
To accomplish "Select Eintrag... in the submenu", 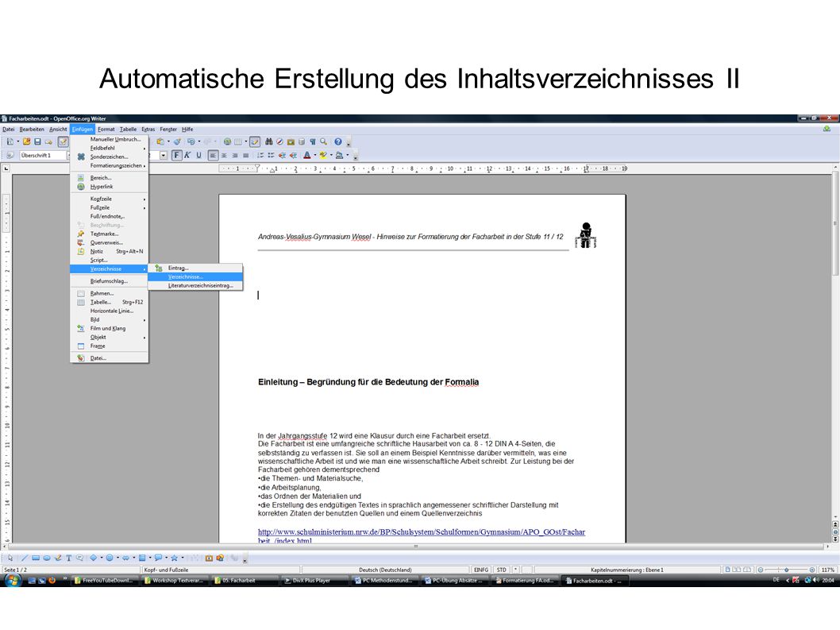I will pyautogui.click(x=195, y=268).
